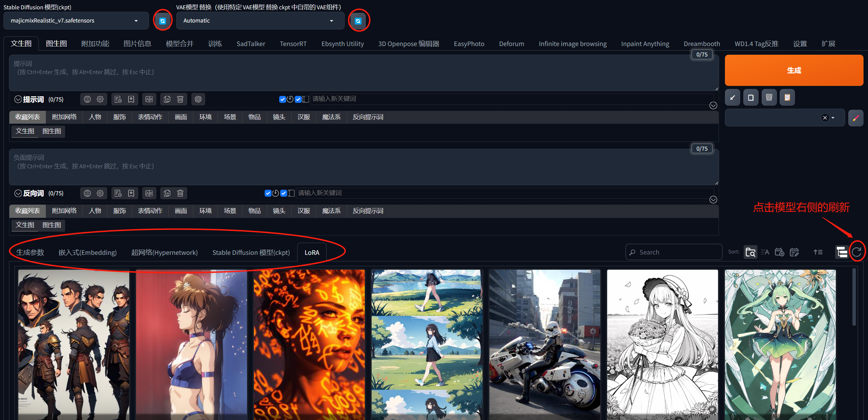Open gear settings in the 反向词 toolbar
This screenshot has height=420, width=868.
pyautogui.click(x=100, y=193)
